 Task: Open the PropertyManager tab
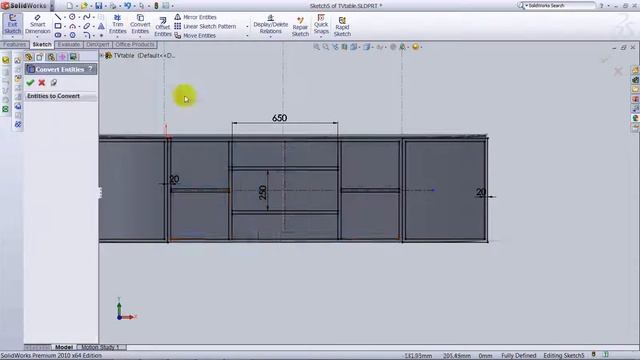(x=40, y=57)
